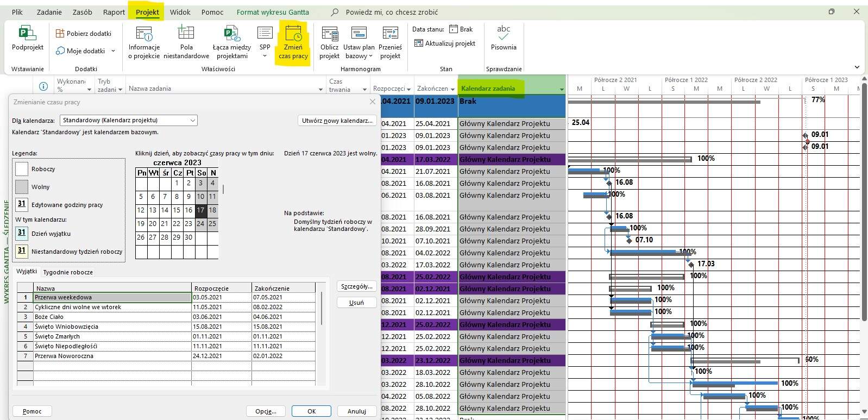868x420 pixels.
Task: Open the Widok ribbon tab
Action: pyautogui.click(x=180, y=12)
